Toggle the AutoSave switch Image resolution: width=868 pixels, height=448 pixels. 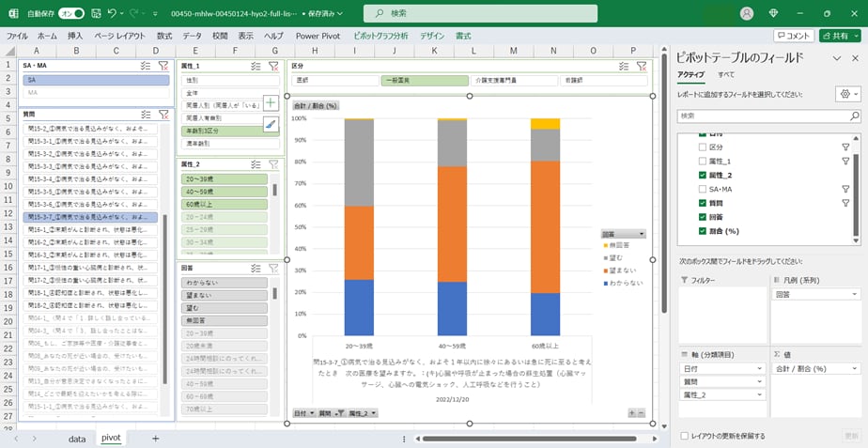(71, 13)
